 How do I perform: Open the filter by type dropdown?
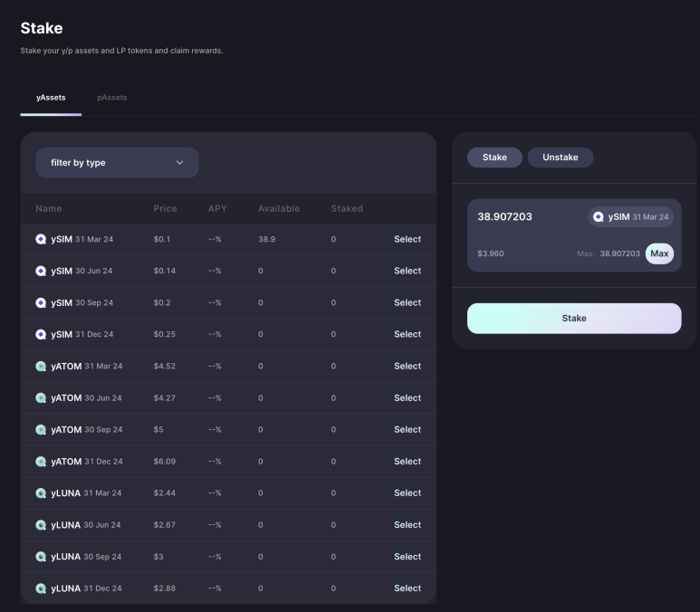[x=117, y=162]
